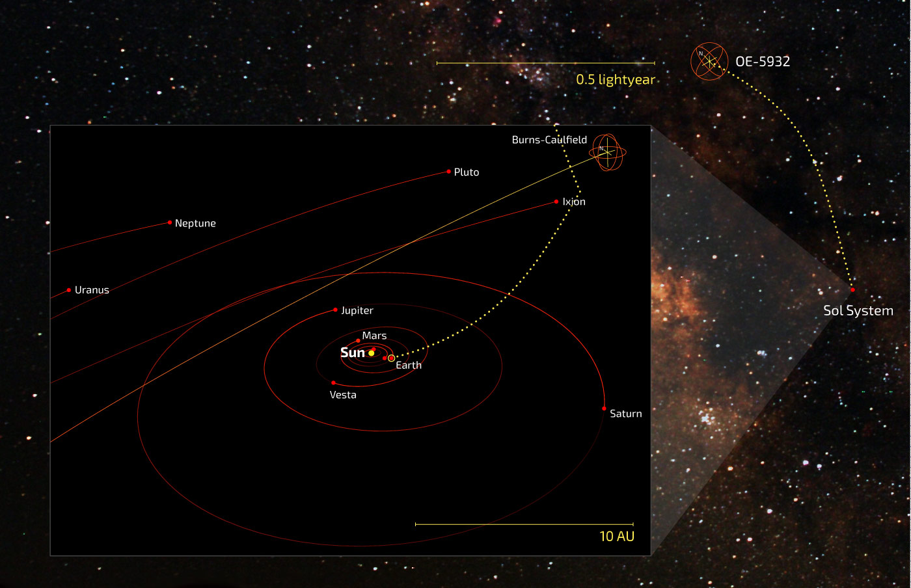The image size is (911, 588).
Task: Click the red Mars marker dot
Action: click(x=358, y=340)
